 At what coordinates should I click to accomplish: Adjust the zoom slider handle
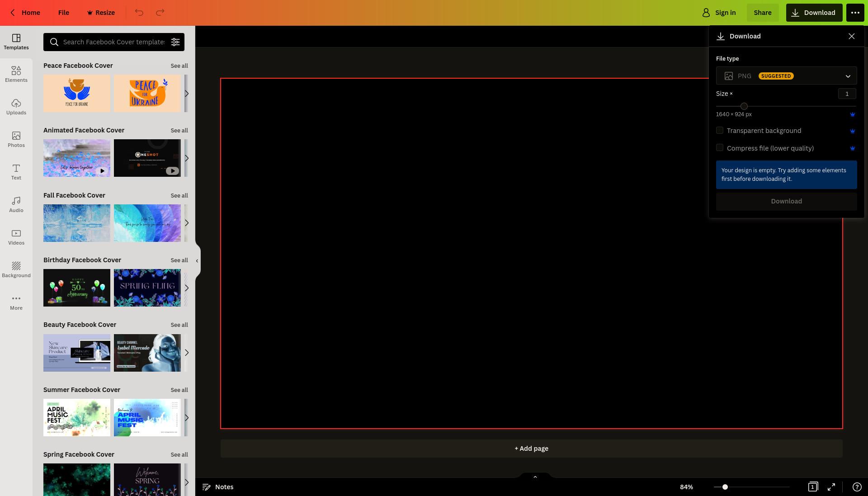click(x=725, y=487)
